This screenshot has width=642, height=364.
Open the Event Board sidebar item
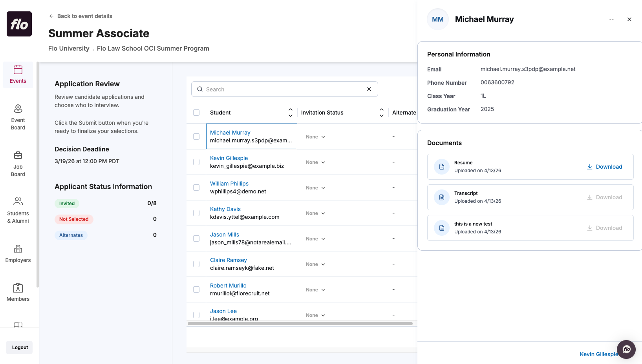[18, 117]
